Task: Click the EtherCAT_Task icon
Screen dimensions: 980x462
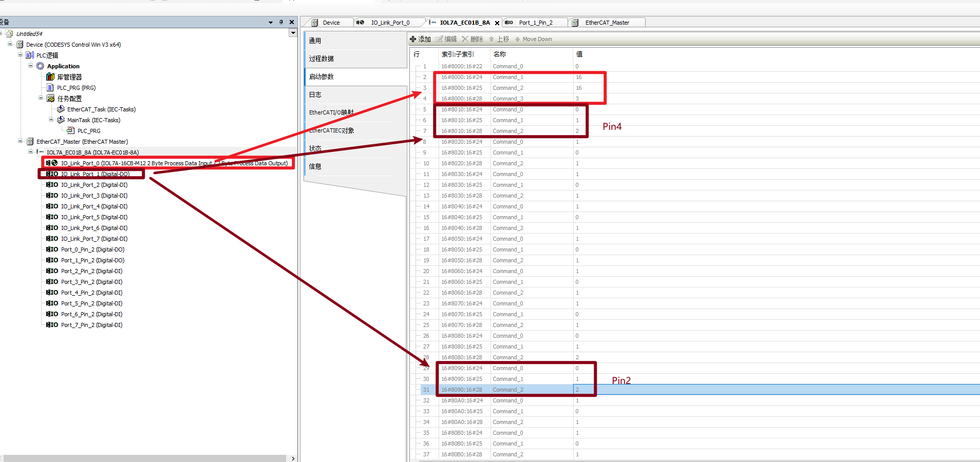Action: (61, 109)
